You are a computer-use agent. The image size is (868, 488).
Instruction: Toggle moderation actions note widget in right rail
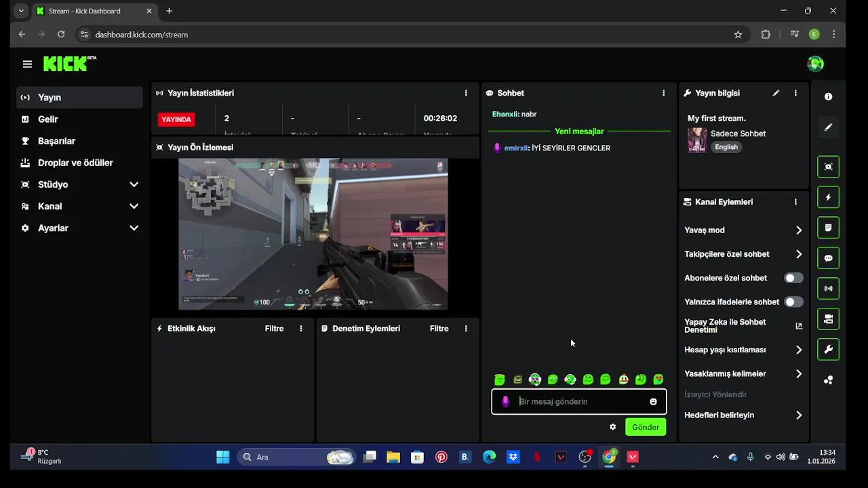828,228
